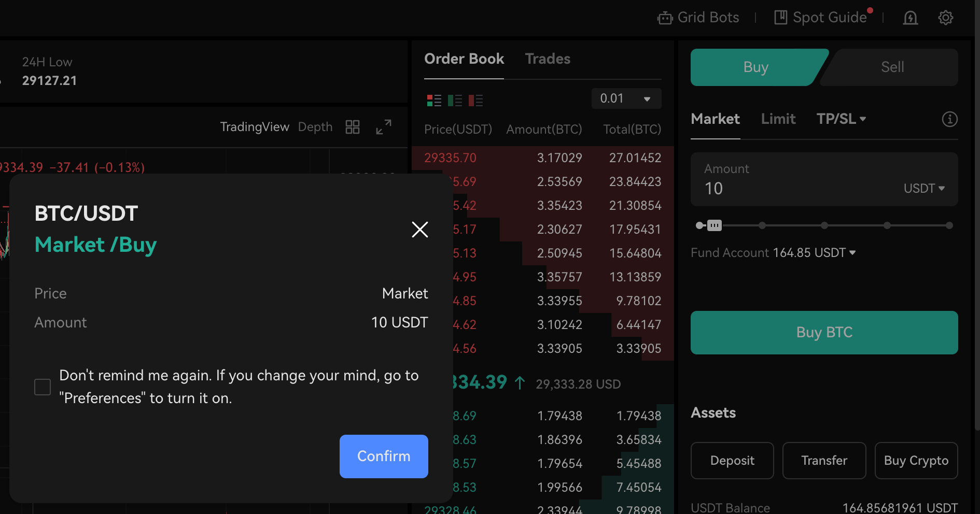Open the 0.01 price precision dropdown
Viewport: 980px width, 514px height.
(x=626, y=98)
